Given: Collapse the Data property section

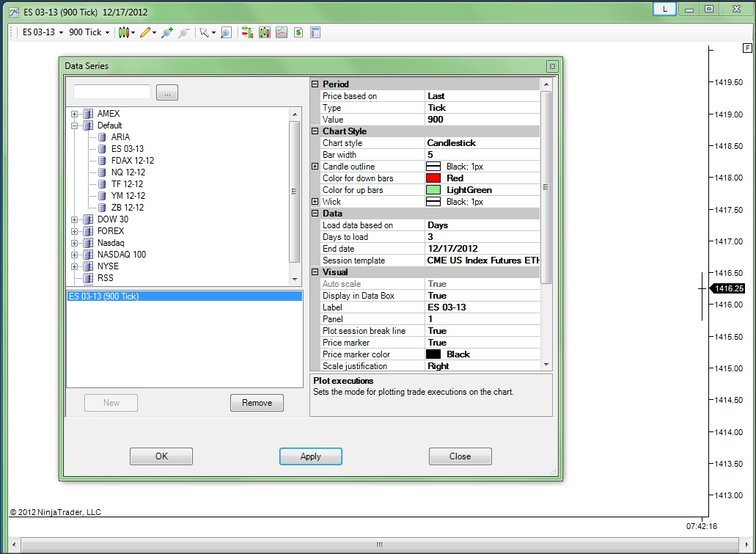Looking at the screenshot, I should click(315, 214).
